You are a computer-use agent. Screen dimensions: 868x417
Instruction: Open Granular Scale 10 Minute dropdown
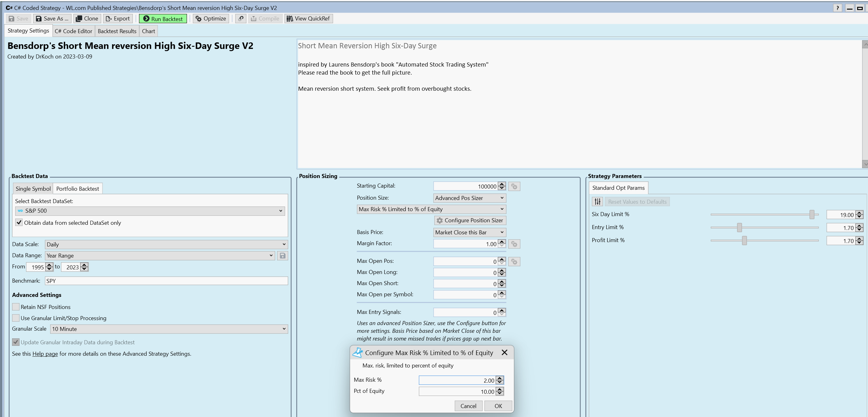point(169,329)
